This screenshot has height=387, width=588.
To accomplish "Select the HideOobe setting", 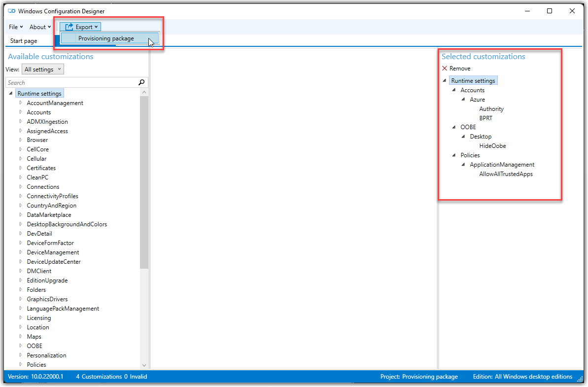I will (492, 146).
